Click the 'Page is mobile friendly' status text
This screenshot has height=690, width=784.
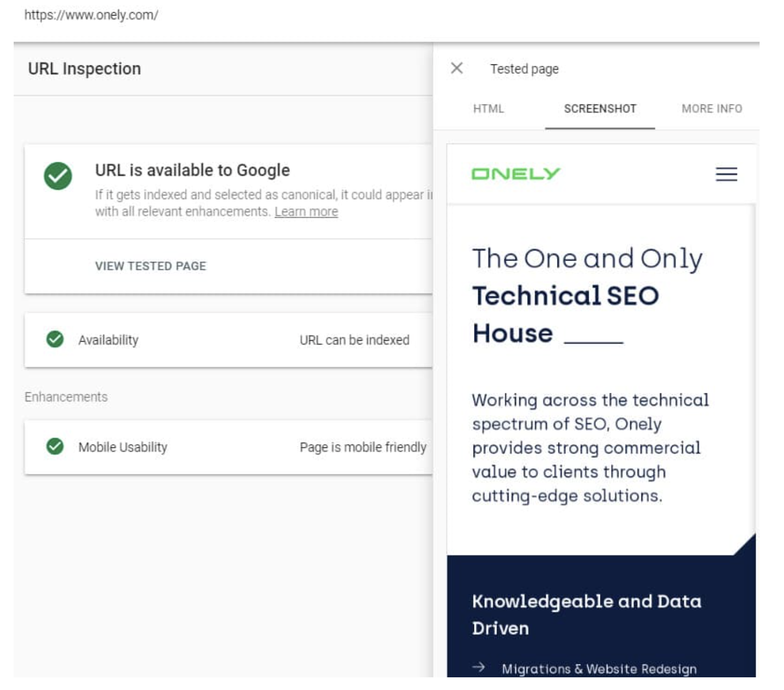click(363, 447)
